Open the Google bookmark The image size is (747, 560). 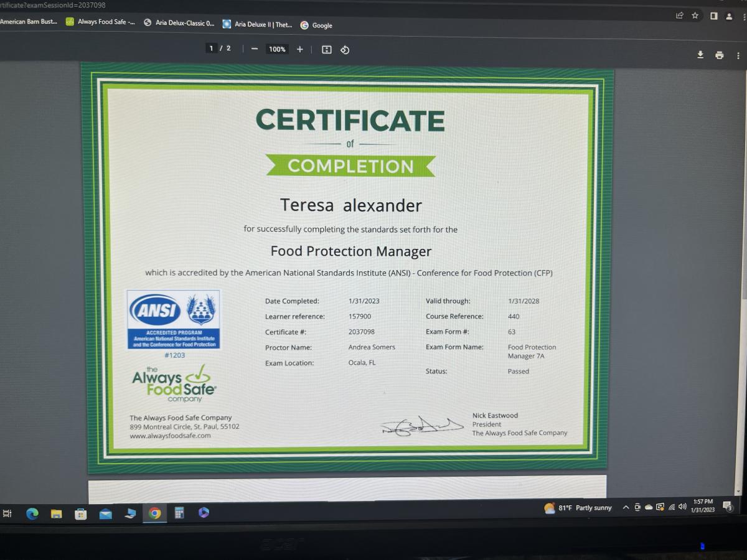coord(316,26)
